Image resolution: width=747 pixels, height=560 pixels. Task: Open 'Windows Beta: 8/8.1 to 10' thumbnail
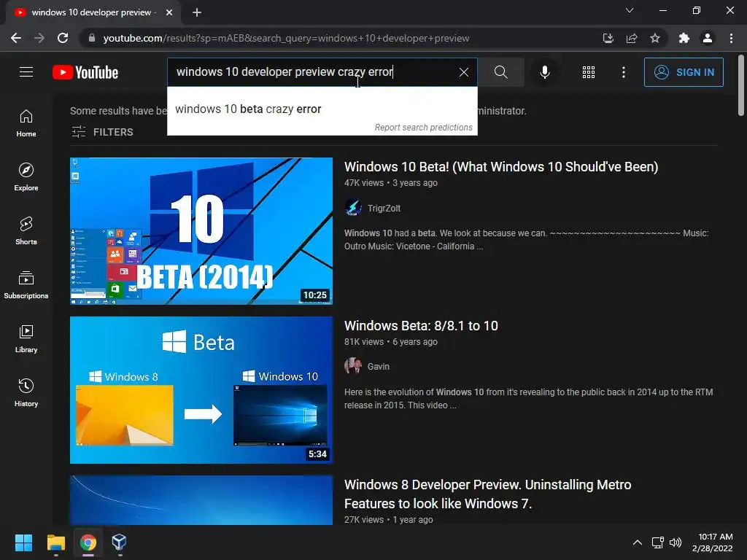click(201, 390)
